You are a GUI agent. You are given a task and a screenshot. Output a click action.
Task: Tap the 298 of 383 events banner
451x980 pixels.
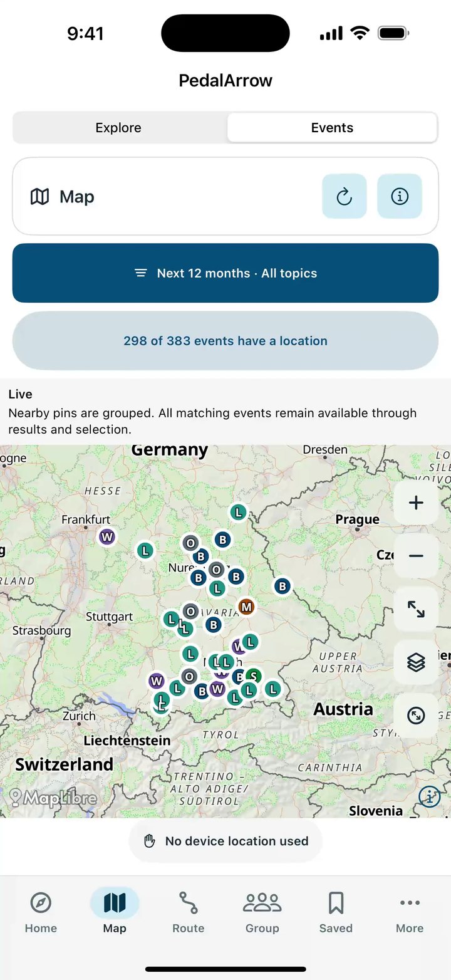[x=225, y=341]
